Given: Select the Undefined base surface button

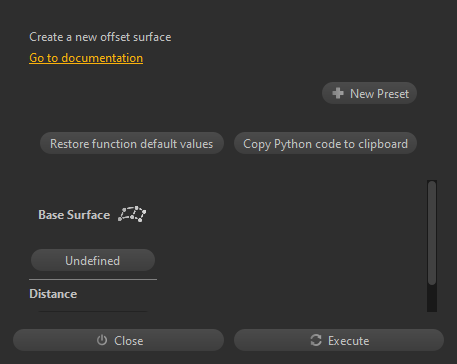Looking at the screenshot, I should coord(93,260).
